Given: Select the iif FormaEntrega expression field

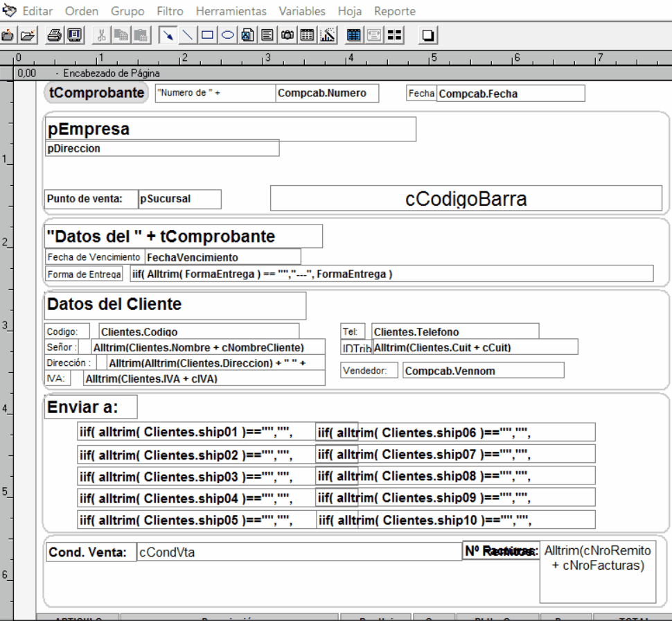Looking at the screenshot, I should click(x=391, y=274).
